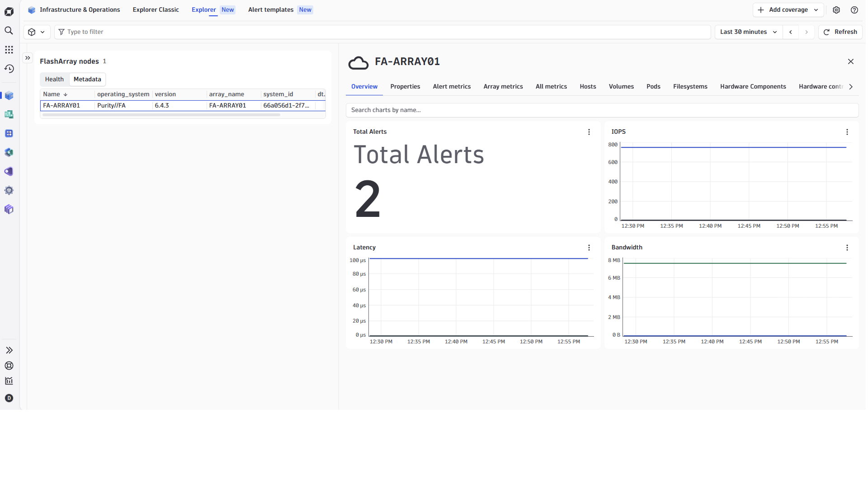Screen dimensions: 868x488
Task: Open the search magnifier in the sidebar
Action: click(9, 31)
